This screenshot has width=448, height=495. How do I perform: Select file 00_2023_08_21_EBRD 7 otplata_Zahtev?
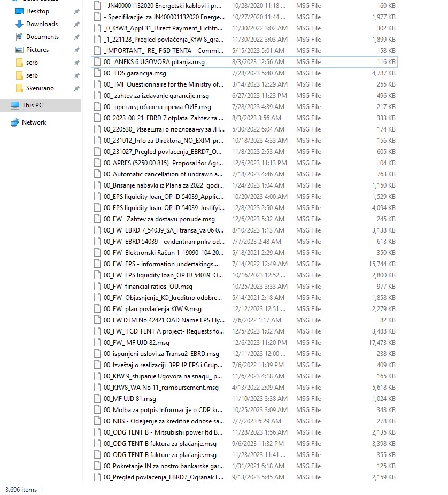164,118
